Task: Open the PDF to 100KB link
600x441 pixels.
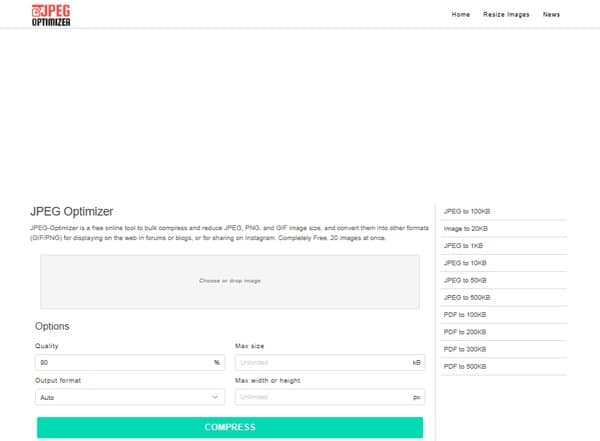Action: click(x=465, y=315)
